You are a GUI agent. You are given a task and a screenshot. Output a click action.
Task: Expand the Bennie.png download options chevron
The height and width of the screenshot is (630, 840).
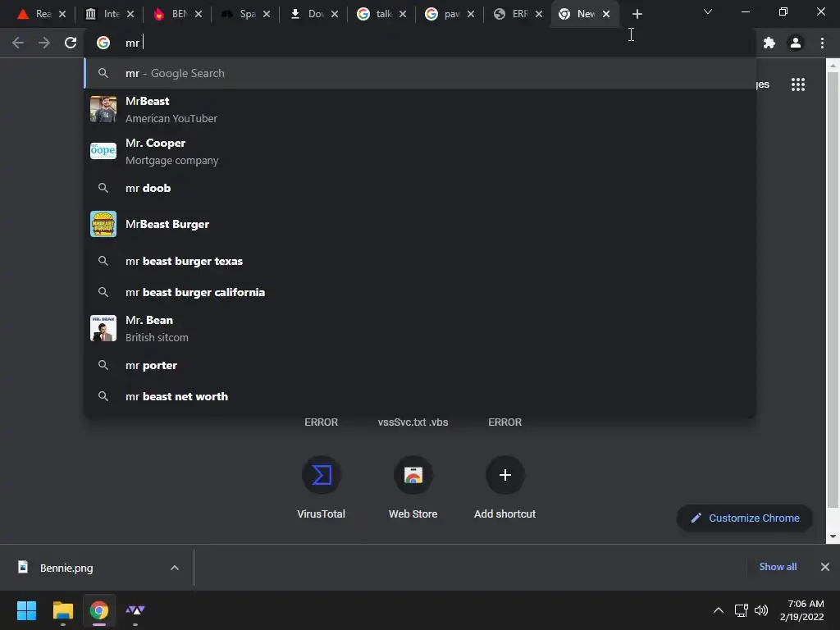pos(175,568)
